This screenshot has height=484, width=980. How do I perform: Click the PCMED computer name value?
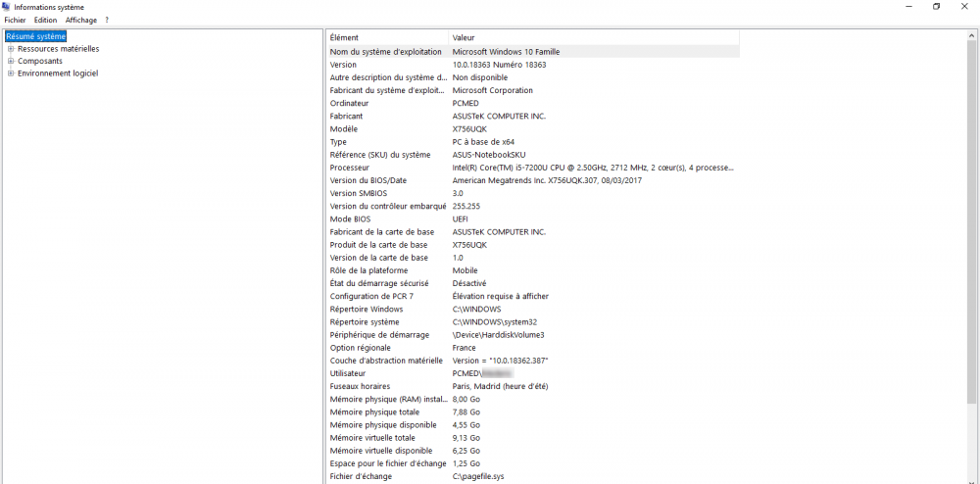465,103
